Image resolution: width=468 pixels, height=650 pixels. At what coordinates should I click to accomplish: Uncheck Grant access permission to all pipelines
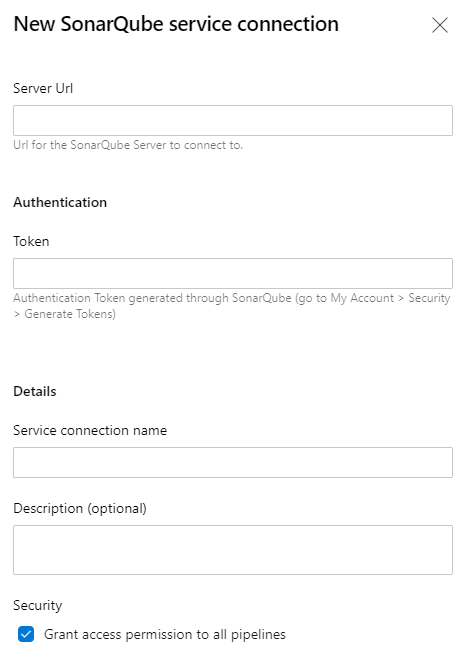coord(26,634)
